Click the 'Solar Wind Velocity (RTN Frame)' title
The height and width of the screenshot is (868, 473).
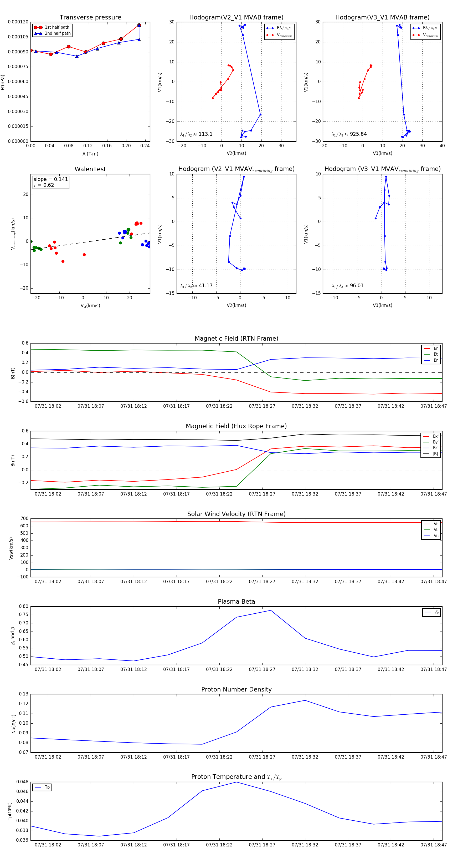tap(236, 514)
